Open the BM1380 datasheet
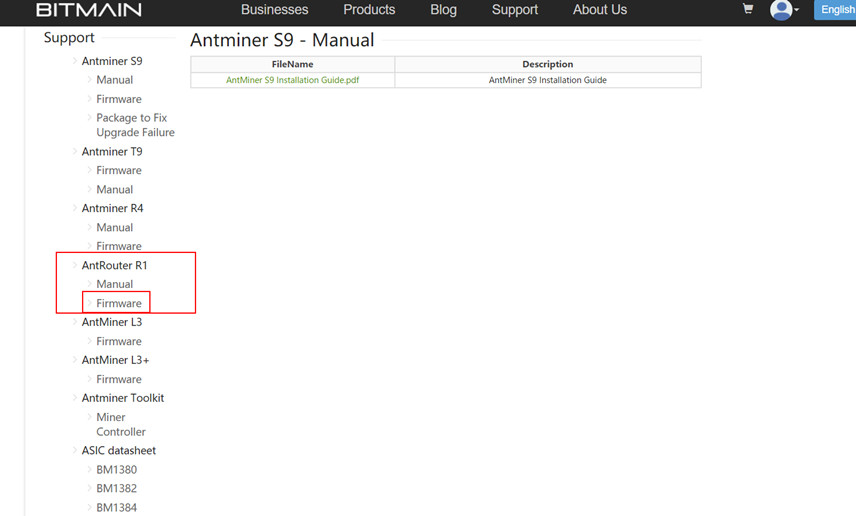Image resolution: width=856 pixels, height=516 pixels. 117,470
